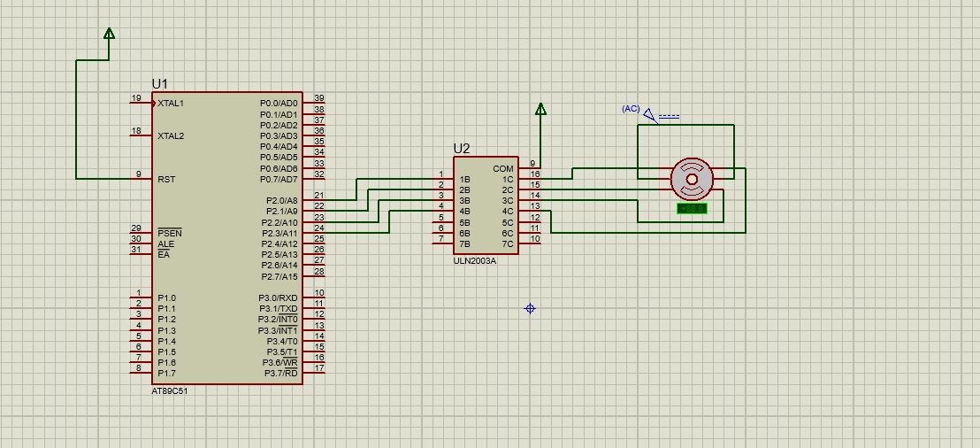This screenshot has width=980, height=448.
Task: Click the U1 reference label
Action: coord(159,83)
